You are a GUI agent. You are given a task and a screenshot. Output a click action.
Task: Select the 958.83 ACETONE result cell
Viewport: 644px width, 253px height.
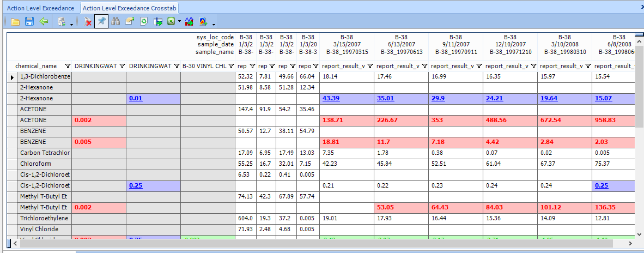(x=605, y=120)
